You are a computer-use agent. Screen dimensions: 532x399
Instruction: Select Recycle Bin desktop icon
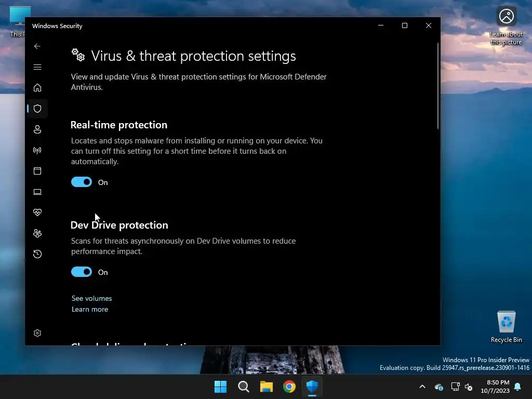point(506,327)
